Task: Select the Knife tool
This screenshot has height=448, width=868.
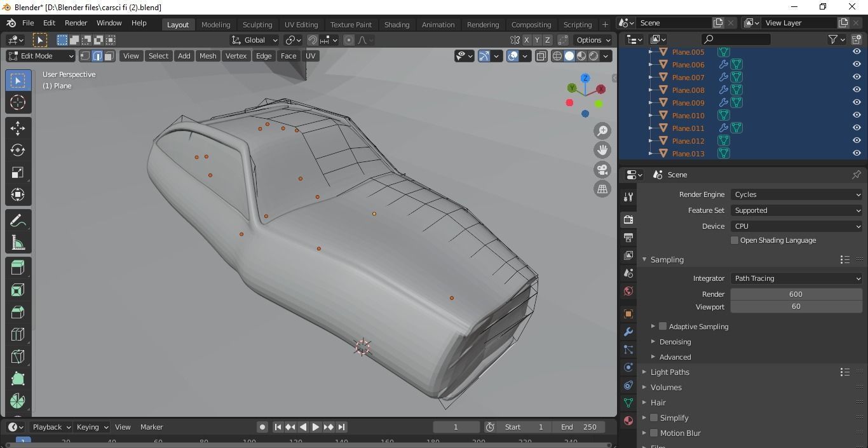Action: 18,356
